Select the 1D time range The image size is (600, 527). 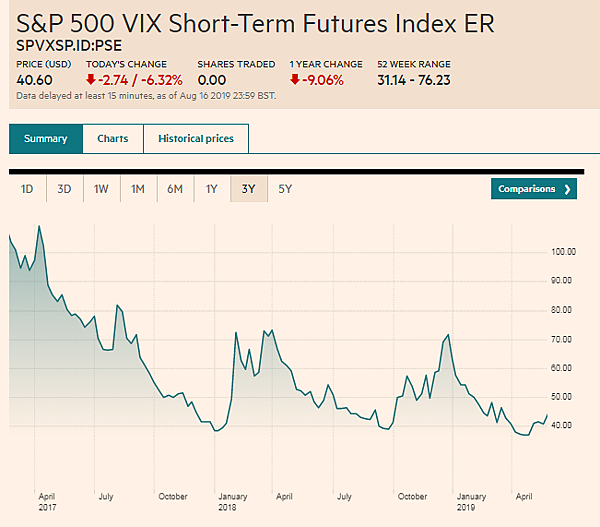tap(28, 189)
